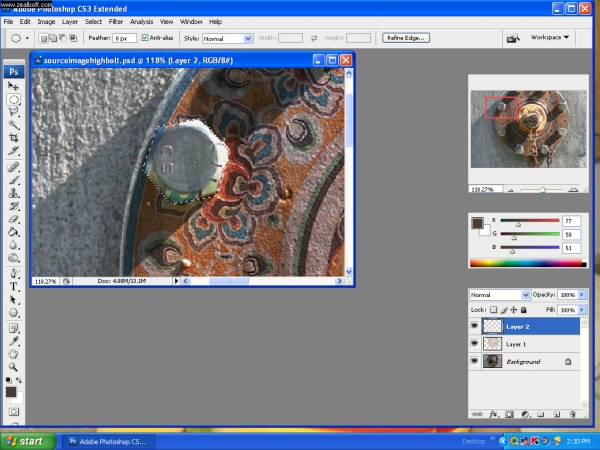Click Add layer style fx icon

(494, 414)
